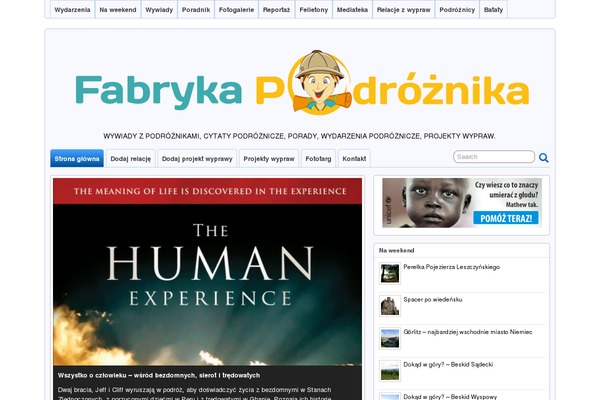Select Reportaż in top menu
Image resolution: width=600 pixels, height=400 pixels.
coord(276,10)
